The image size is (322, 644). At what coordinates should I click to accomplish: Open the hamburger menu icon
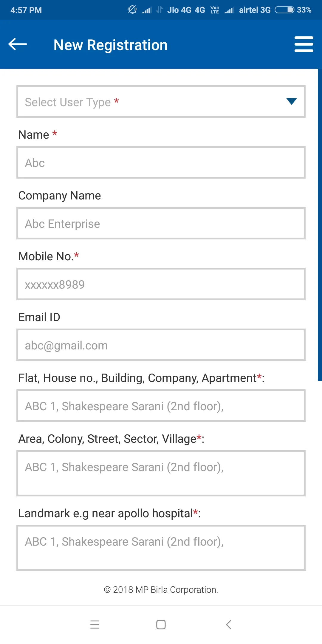[x=304, y=44]
